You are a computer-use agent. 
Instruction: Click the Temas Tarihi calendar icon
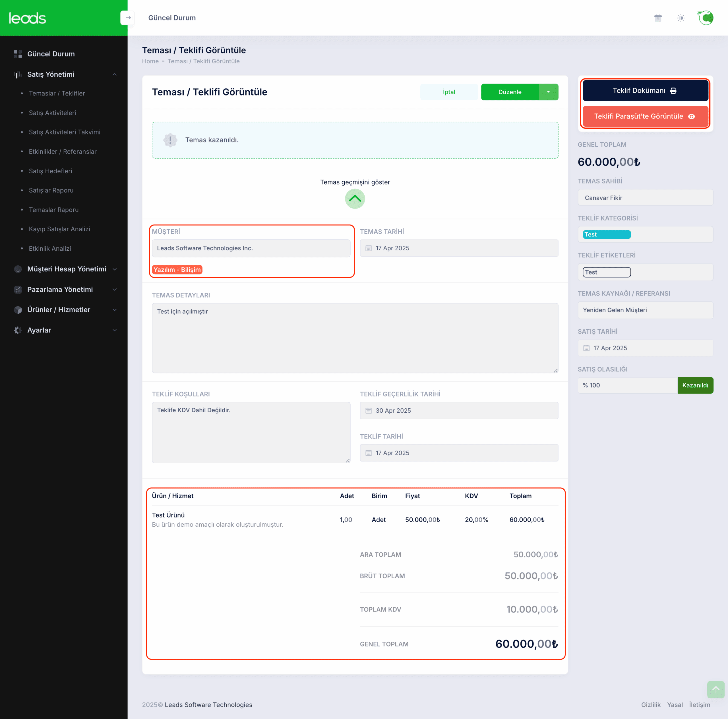pos(369,248)
